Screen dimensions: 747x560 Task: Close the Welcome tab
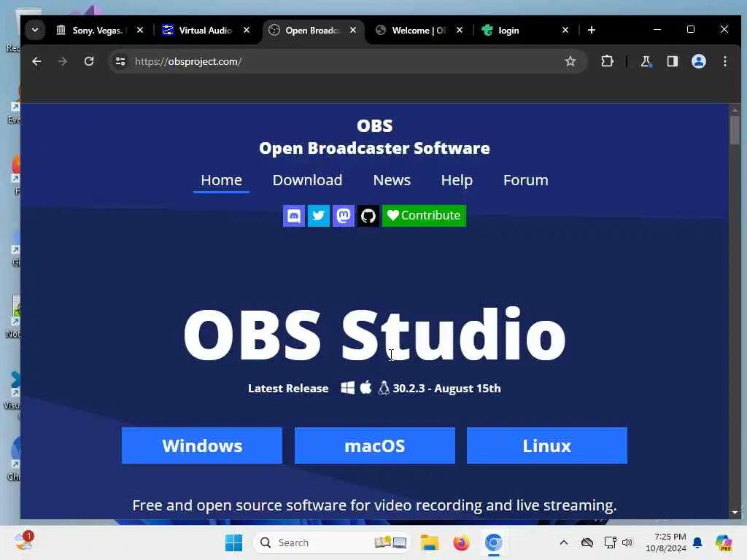(x=460, y=30)
